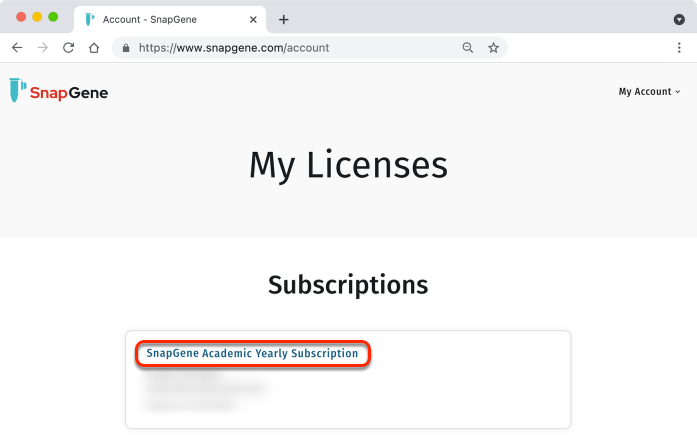
Task: Open a new browser tab
Action: (284, 20)
